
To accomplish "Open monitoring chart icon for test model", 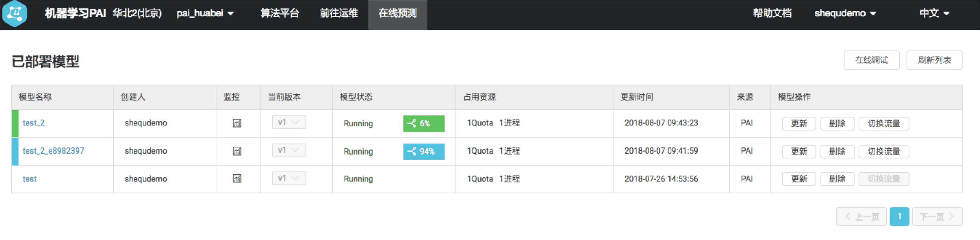I will (237, 179).
